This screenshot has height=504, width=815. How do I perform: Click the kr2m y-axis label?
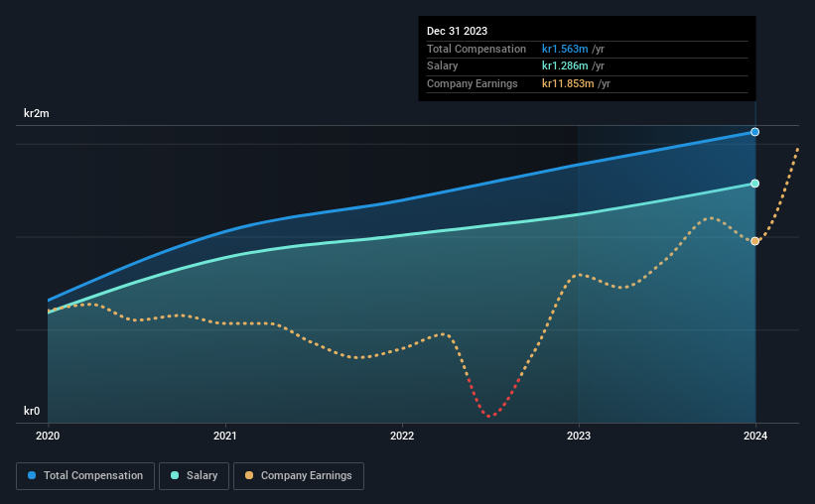point(37,113)
